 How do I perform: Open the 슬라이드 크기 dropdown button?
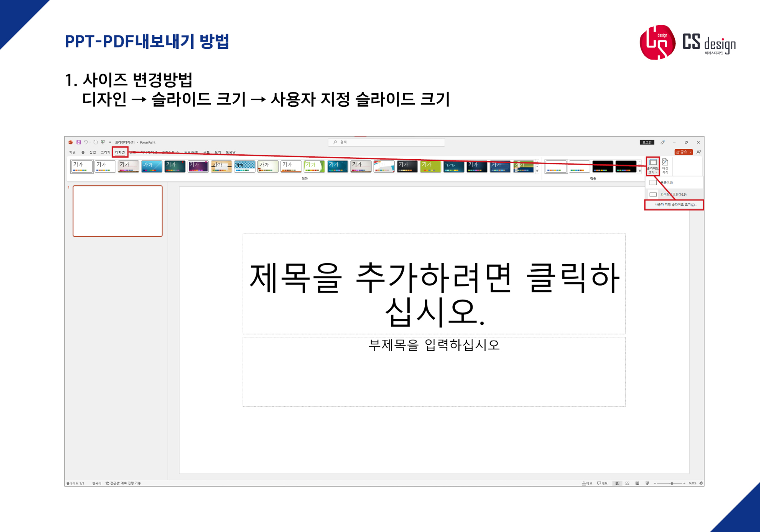pos(653,166)
